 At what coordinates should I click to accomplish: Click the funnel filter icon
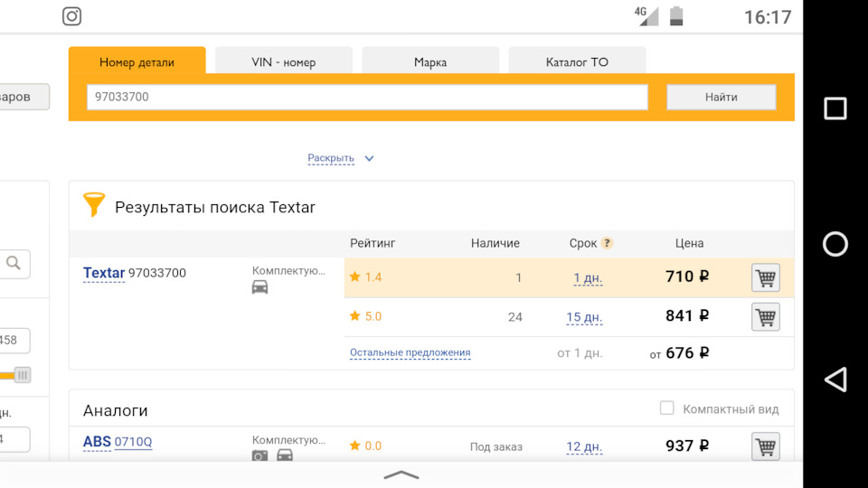94,205
